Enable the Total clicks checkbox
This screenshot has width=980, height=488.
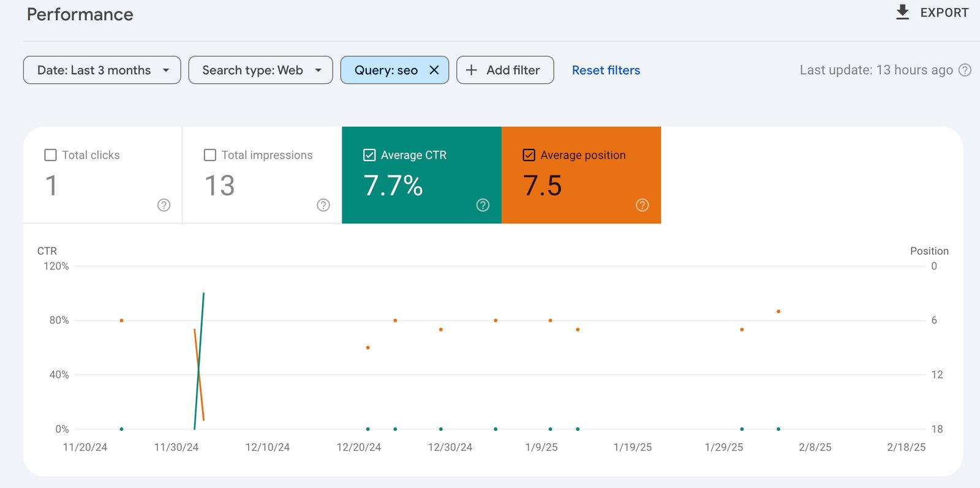pyautogui.click(x=50, y=155)
